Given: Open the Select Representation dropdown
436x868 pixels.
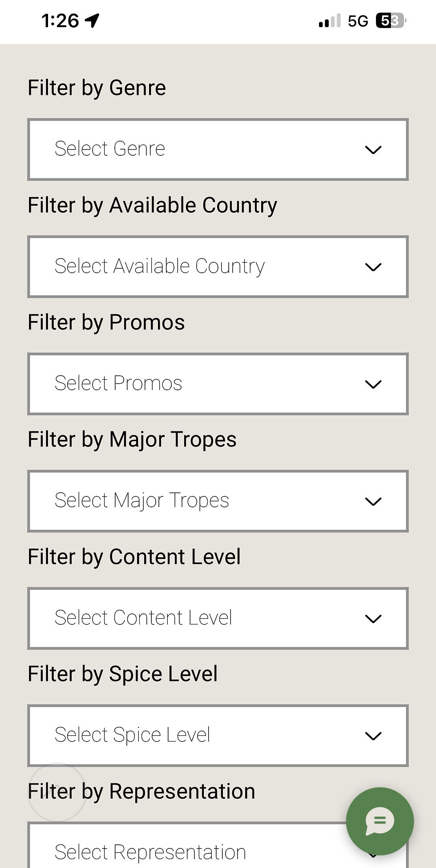Looking at the screenshot, I should click(x=218, y=846).
